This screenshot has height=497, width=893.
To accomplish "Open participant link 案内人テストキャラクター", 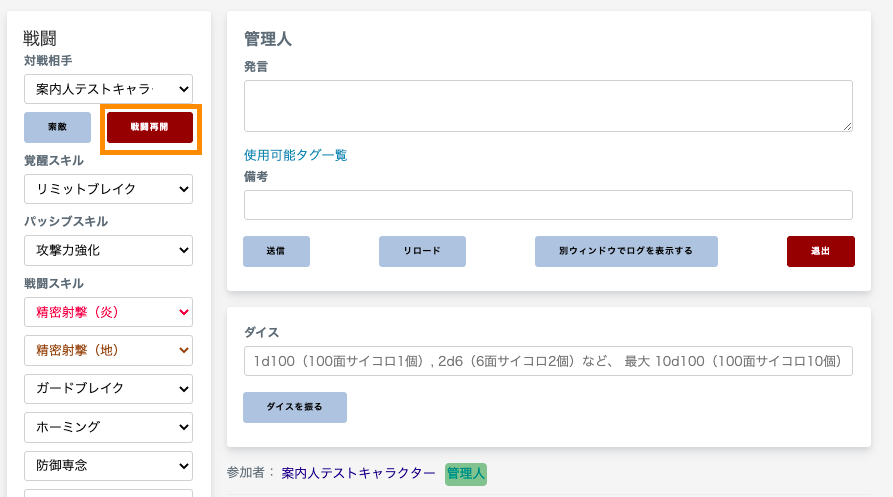I will click(x=358, y=473).
